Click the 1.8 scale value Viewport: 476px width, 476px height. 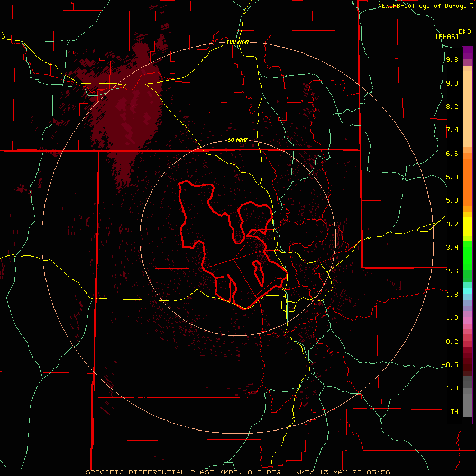click(x=452, y=295)
